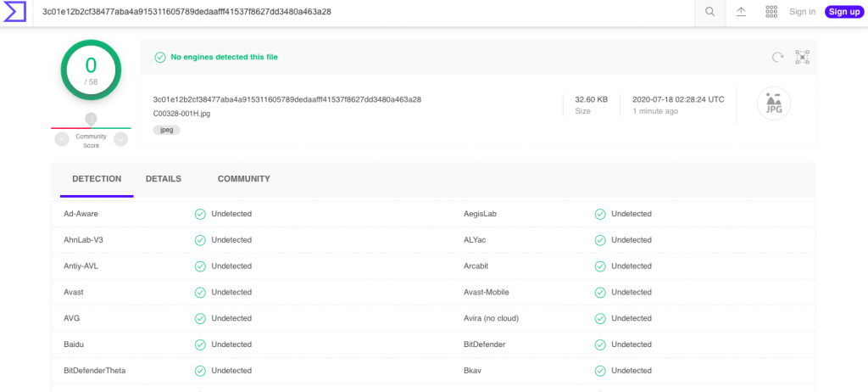Select the Antiy-AVL engine name
The image size is (868, 392).
point(81,266)
